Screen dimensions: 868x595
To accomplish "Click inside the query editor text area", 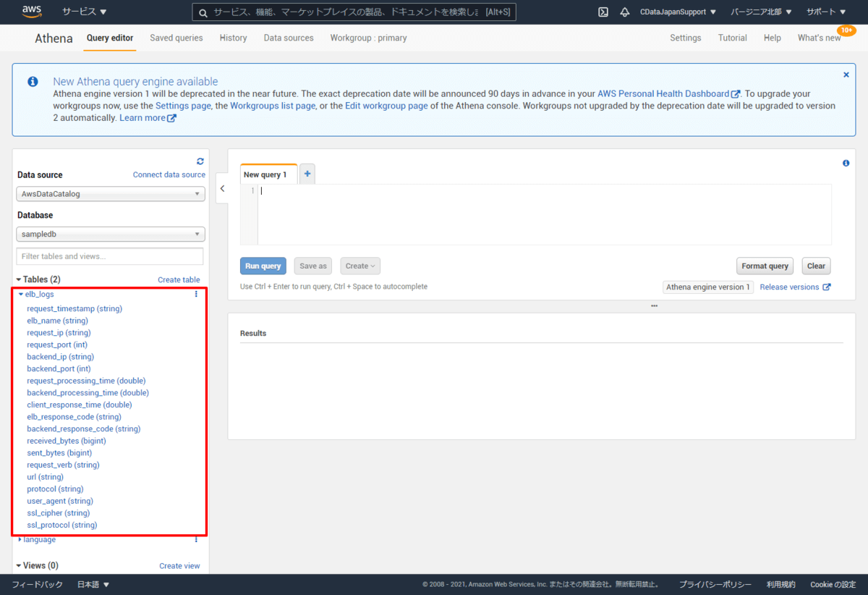I will click(x=544, y=214).
